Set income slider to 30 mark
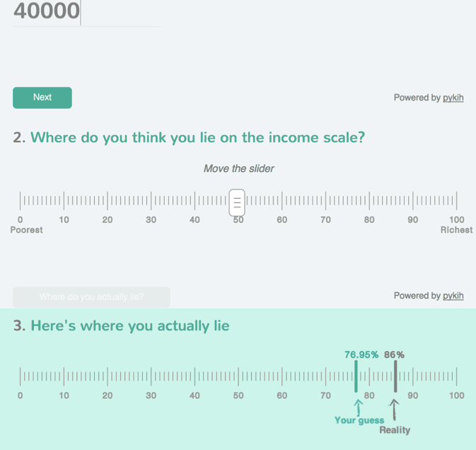The image size is (476, 450). (151, 201)
